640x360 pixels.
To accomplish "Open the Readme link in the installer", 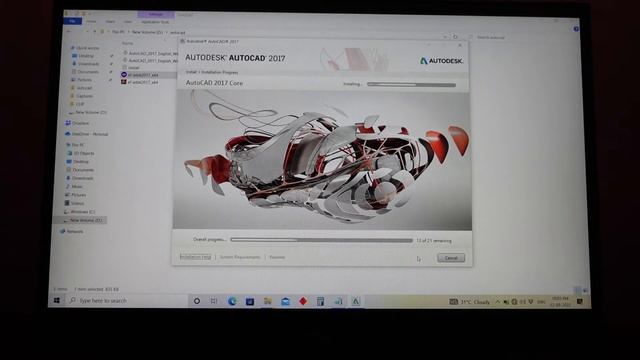I will pos(277,257).
